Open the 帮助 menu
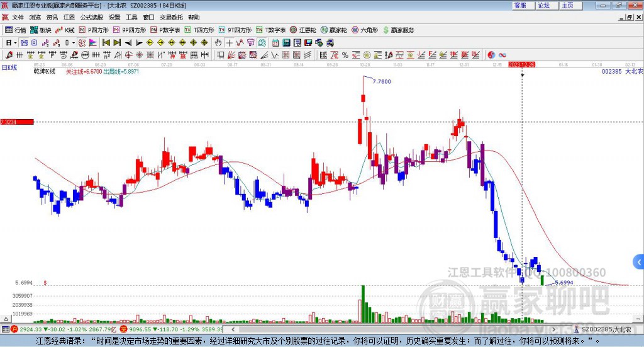This screenshot has height=347, width=644. point(194,17)
